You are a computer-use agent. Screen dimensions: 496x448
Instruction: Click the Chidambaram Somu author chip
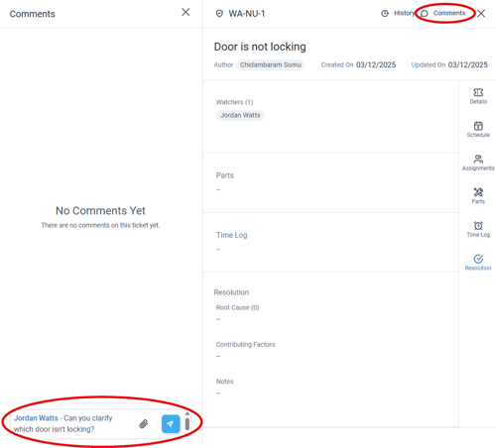[x=271, y=64]
